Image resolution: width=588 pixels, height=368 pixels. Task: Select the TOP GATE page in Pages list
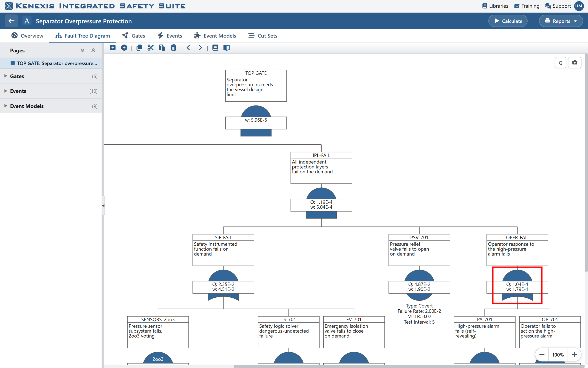(x=51, y=63)
